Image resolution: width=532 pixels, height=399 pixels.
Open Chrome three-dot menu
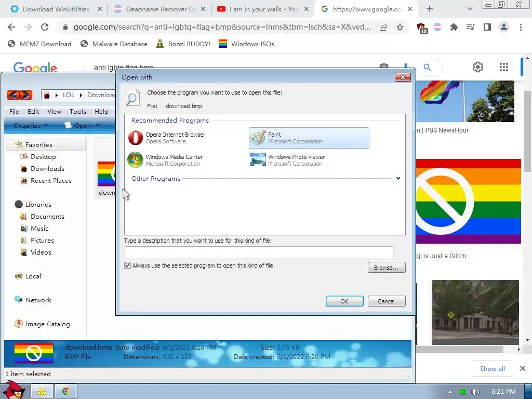[521, 27]
